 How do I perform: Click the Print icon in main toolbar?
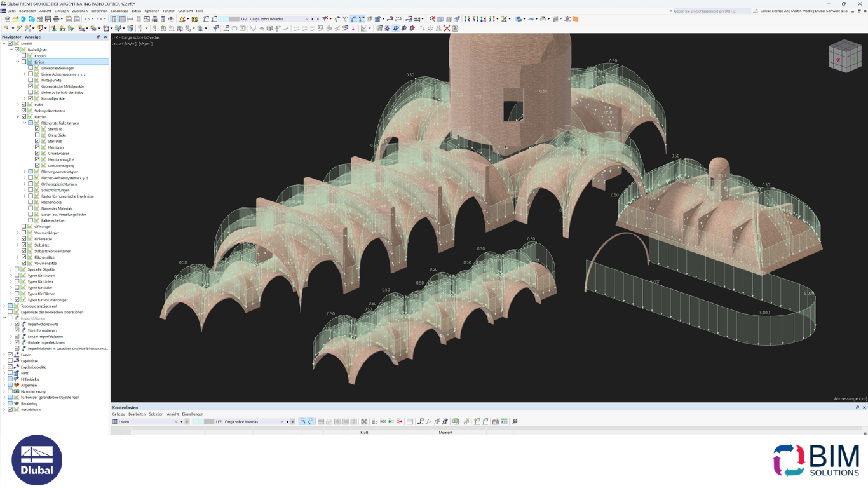[56, 19]
